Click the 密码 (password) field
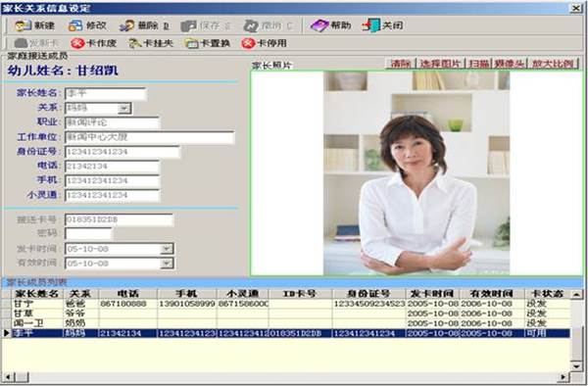This screenshot has height=386, width=588. click(x=88, y=234)
